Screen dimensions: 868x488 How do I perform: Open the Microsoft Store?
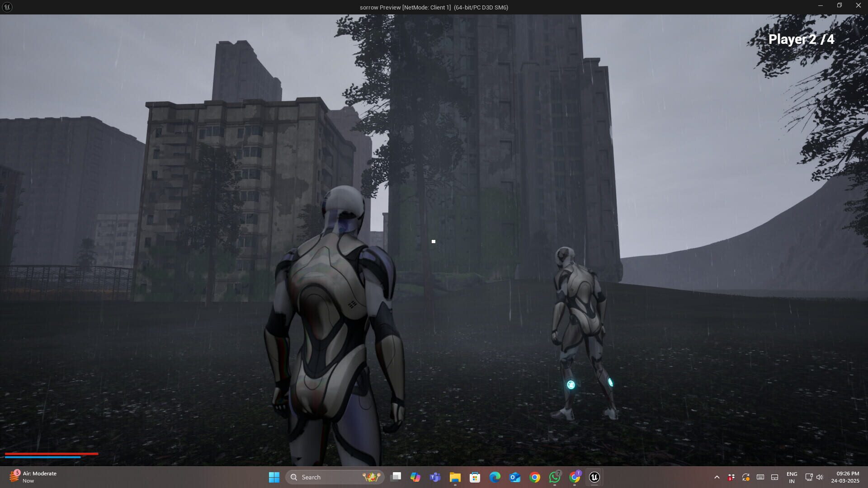(x=475, y=477)
